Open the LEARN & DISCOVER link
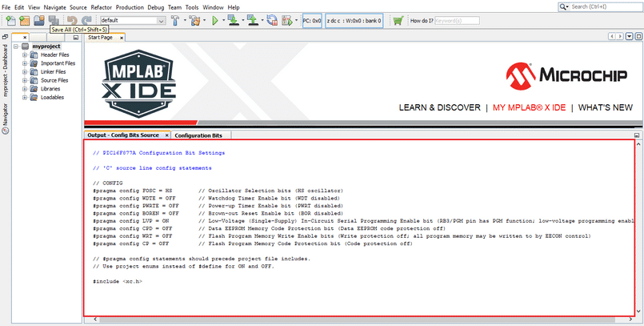Viewport: 644px width, 326px height. click(439, 107)
